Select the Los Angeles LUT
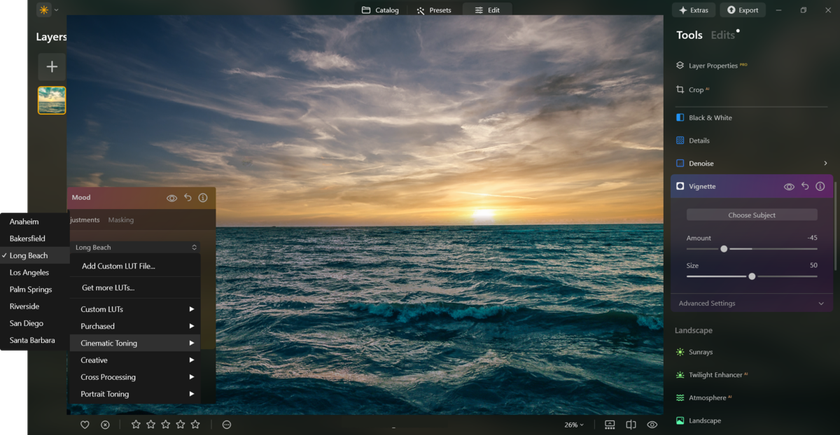The height and width of the screenshot is (435, 840). tap(35, 273)
